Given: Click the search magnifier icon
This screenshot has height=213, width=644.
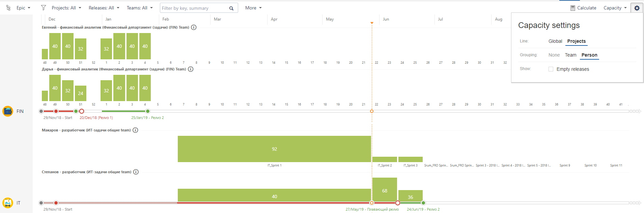Looking at the screenshot, I should click(231, 8).
